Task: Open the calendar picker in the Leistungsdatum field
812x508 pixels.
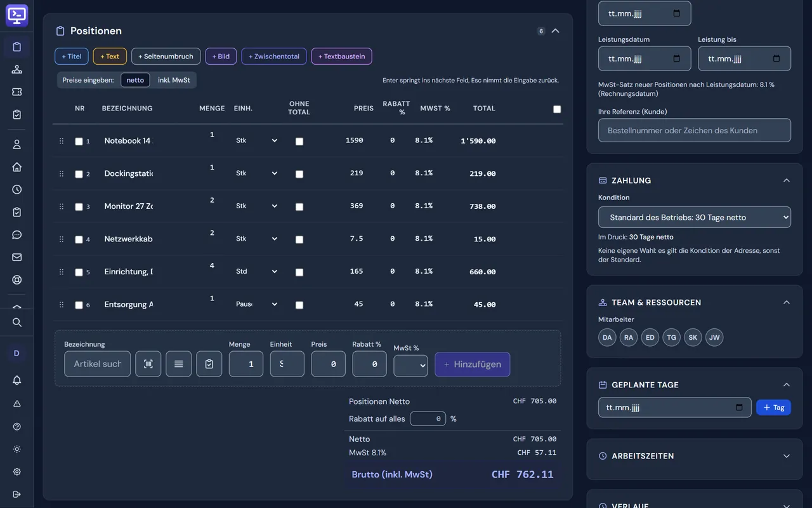Action: (677, 58)
